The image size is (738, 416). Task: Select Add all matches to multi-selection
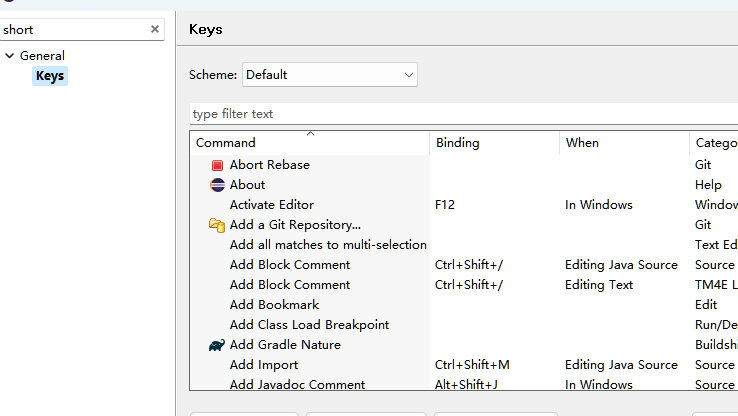coord(328,245)
